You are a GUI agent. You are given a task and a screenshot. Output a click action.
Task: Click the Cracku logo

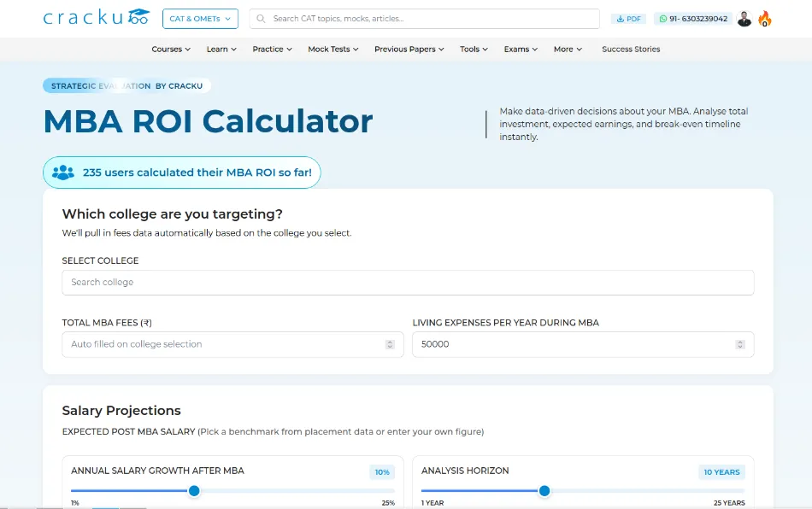(x=97, y=18)
